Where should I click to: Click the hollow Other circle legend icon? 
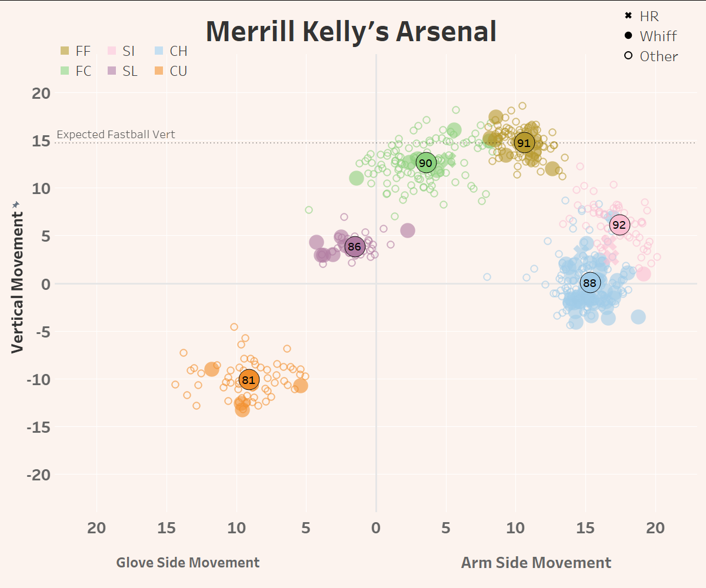[x=628, y=56]
